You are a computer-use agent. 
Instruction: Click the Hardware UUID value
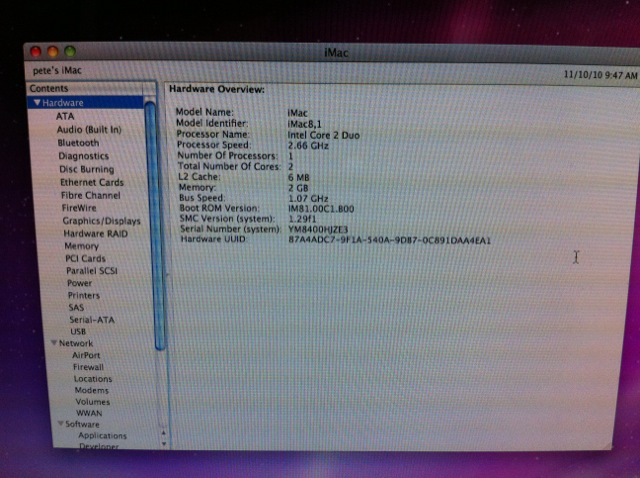pos(389,240)
